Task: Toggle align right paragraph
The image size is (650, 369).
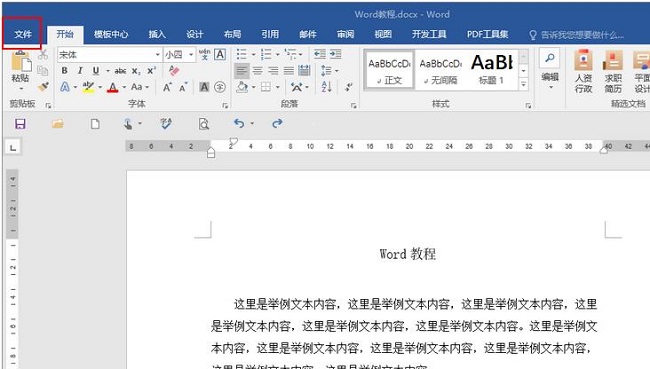Action: pos(273,71)
